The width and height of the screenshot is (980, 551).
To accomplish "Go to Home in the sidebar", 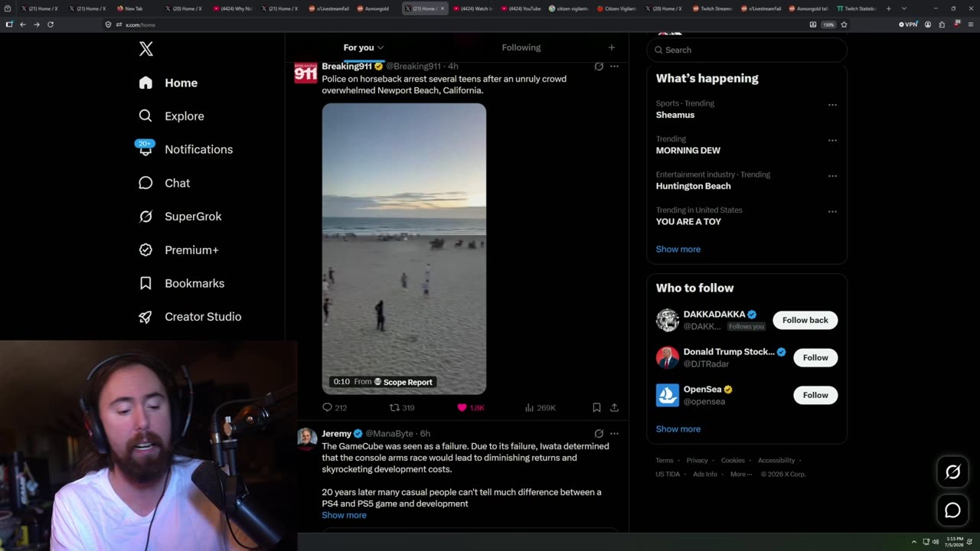I will 168,83.
